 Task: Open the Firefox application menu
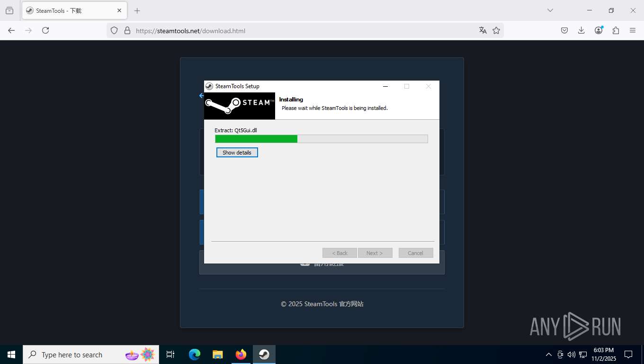(633, 30)
